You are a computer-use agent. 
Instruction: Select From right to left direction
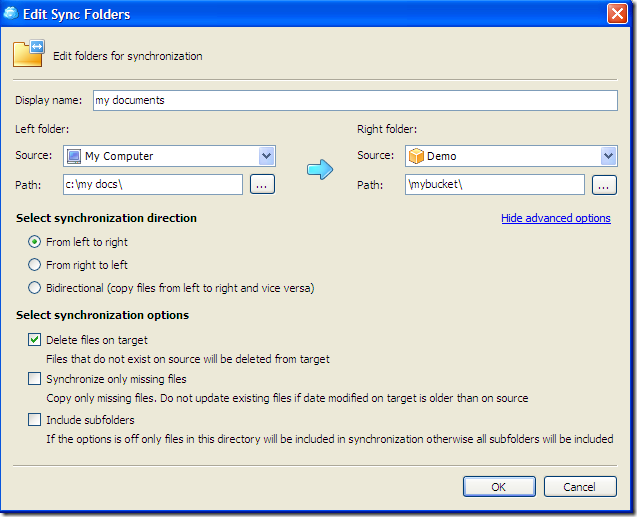[35, 265]
